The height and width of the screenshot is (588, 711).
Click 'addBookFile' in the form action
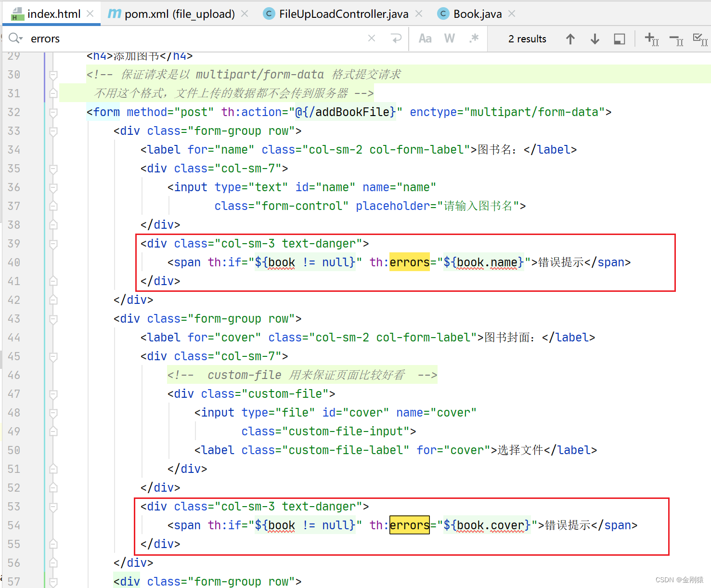click(x=352, y=112)
